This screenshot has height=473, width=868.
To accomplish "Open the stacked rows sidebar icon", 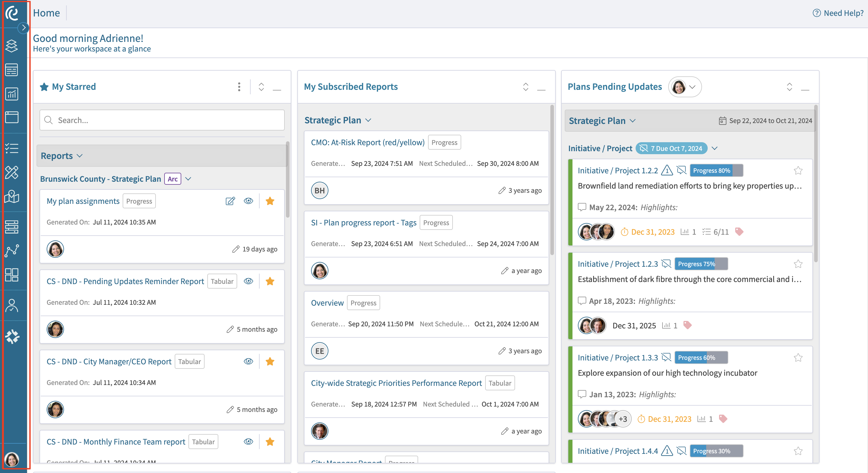I will coord(12,227).
